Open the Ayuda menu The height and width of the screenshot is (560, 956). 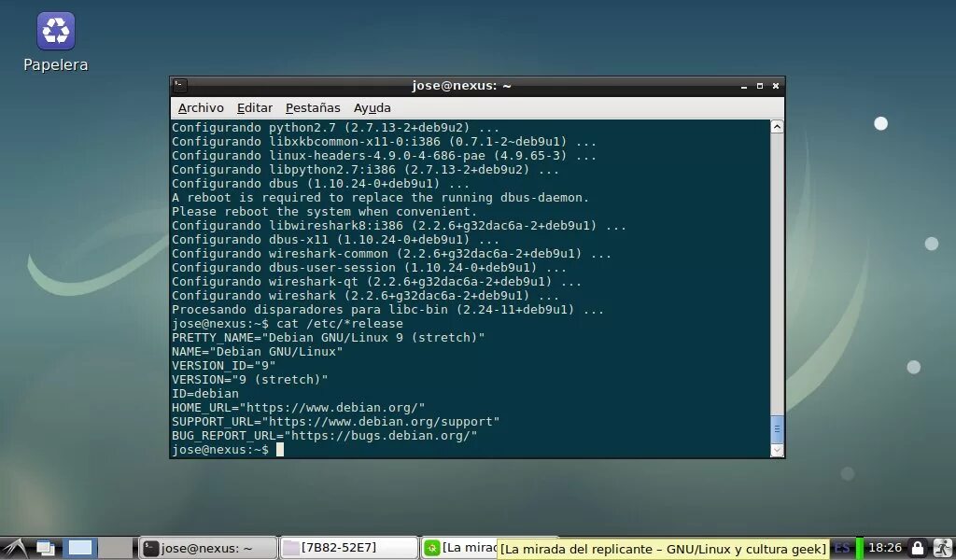[x=372, y=108]
